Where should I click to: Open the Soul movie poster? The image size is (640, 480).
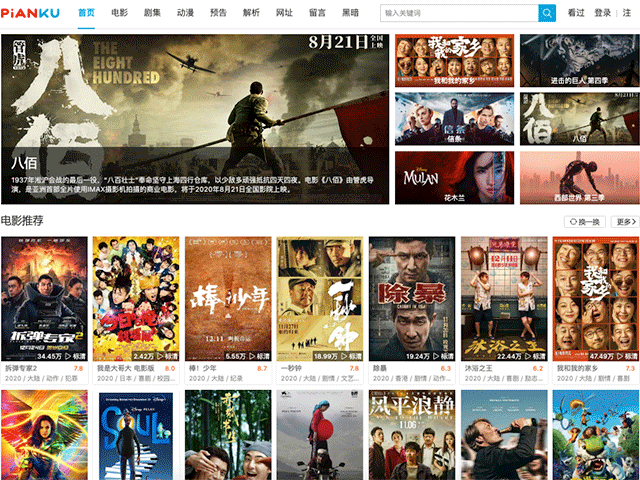(x=136, y=435)
